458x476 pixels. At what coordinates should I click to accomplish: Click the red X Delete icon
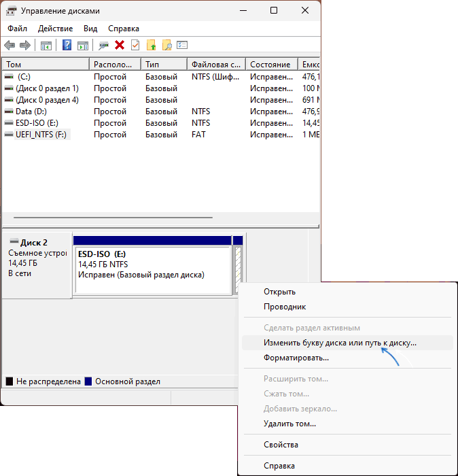pyautogui.click(x=120, y=46)
